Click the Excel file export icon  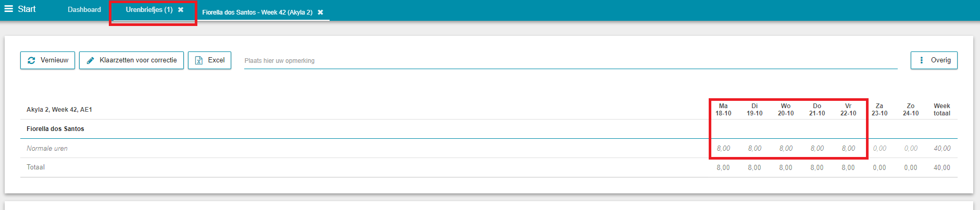(x=198, y=60)
